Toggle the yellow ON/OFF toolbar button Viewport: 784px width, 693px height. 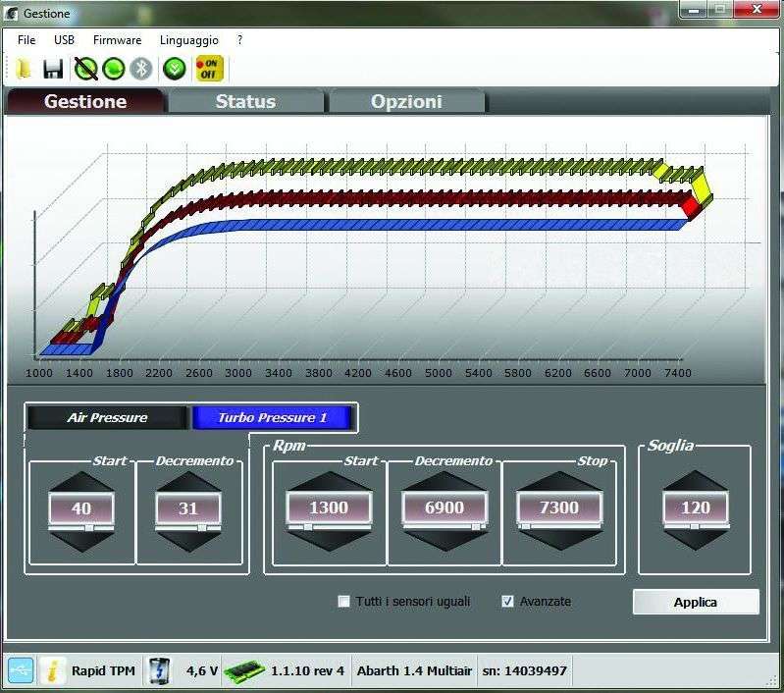tap(209, 69)
